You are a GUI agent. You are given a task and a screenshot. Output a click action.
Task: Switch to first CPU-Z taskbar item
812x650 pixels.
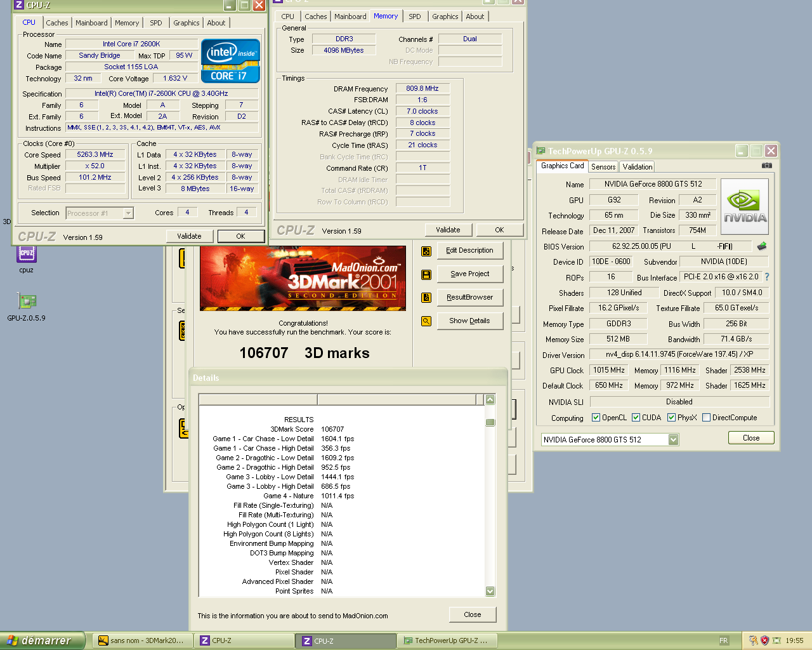[244, 640]
